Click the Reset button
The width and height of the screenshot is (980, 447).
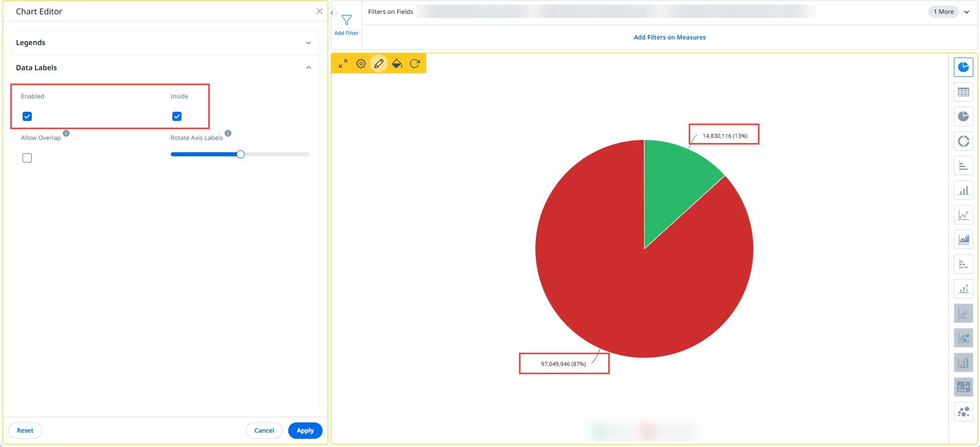[x=25, y=431]
